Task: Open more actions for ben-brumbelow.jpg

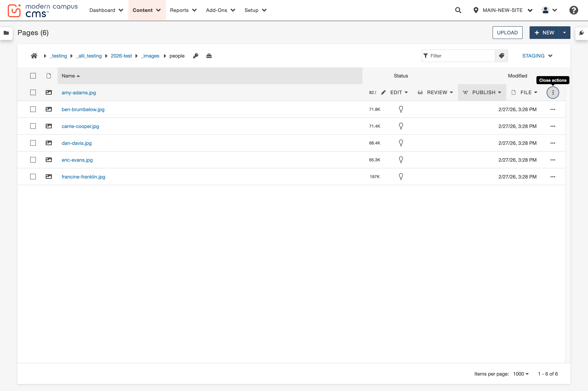Action: point(553,109)
